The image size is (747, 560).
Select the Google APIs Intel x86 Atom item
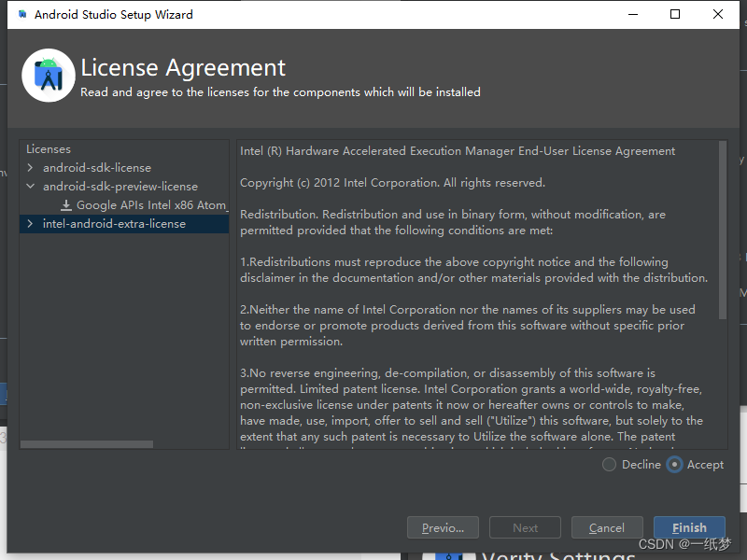(x=152, y=205)
